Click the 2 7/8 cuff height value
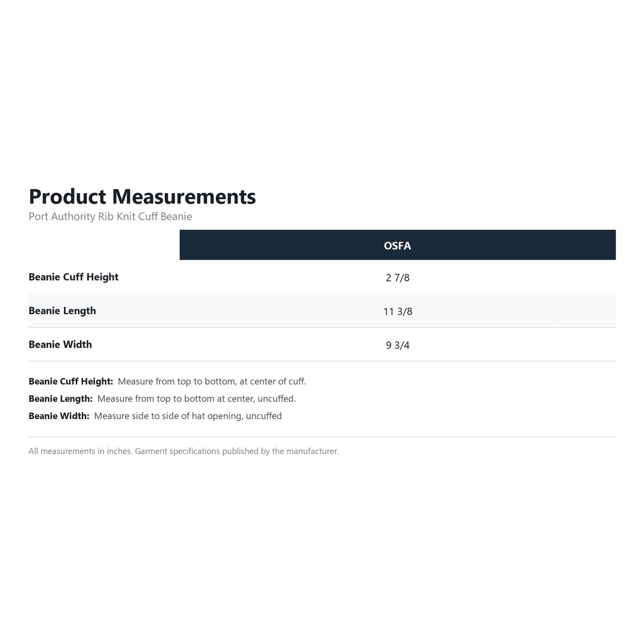This screenshot has height=644, width=644. (398, 278)
